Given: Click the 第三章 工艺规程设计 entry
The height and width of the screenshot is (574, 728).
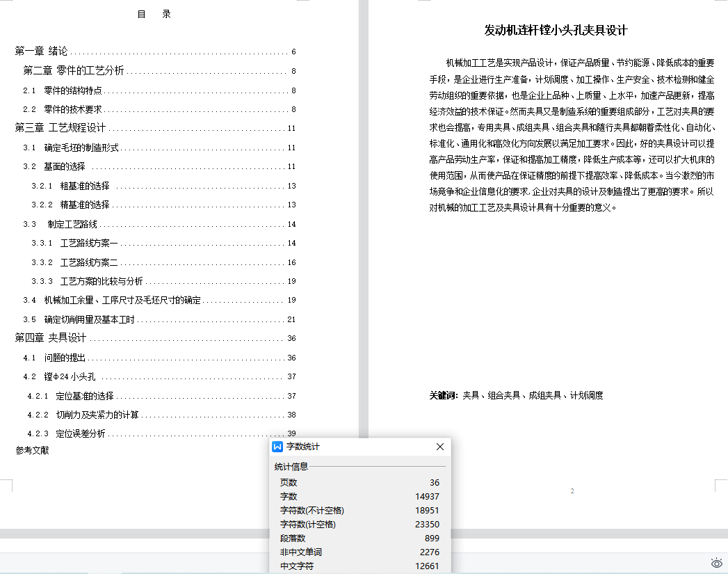Looking at the screenshot, I should tap(60, 128).
